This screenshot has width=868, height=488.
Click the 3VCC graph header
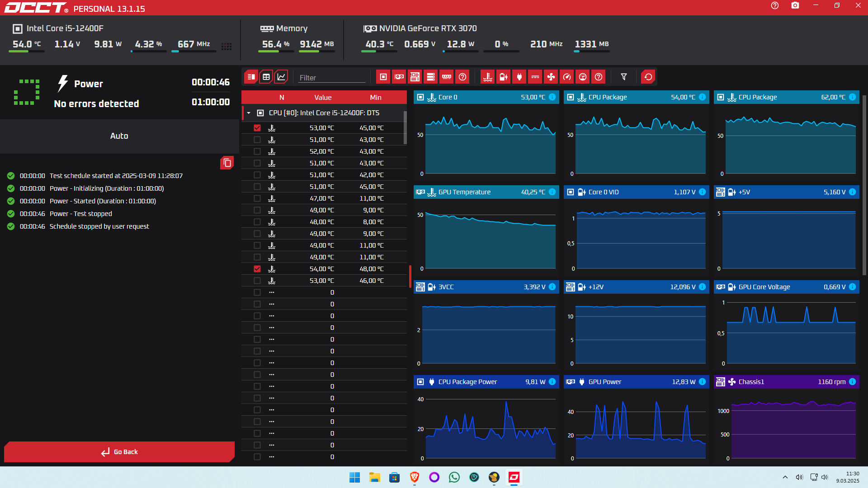pos(486,287)
